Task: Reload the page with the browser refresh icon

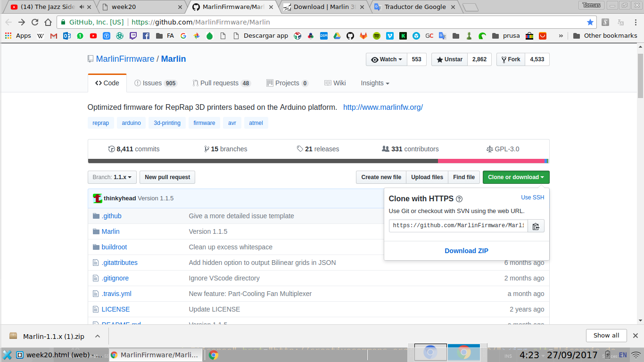Action: click(x=35, y=22)
